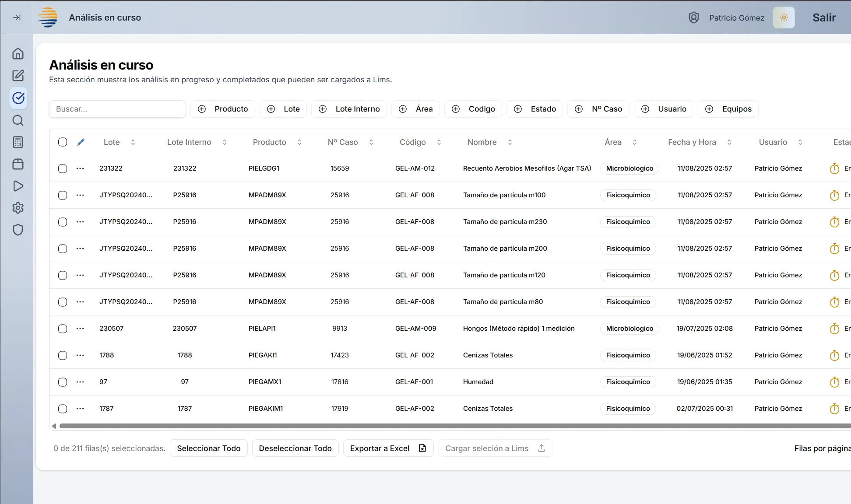Open the Producto filter dropdown
851x504 pixels.
click(x=223, y=109)
